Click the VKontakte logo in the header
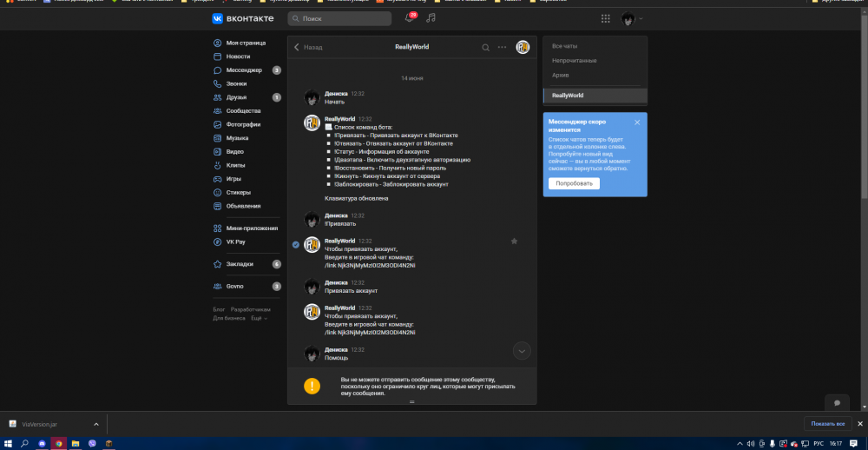The height and width of the screenshot is (450, 868). coord(243,18)
